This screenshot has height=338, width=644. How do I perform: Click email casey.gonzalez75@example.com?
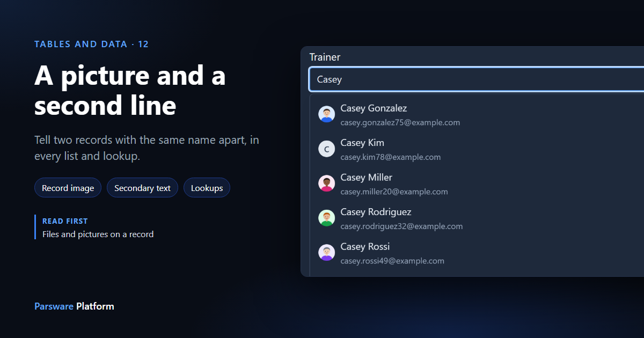point(400,122)
